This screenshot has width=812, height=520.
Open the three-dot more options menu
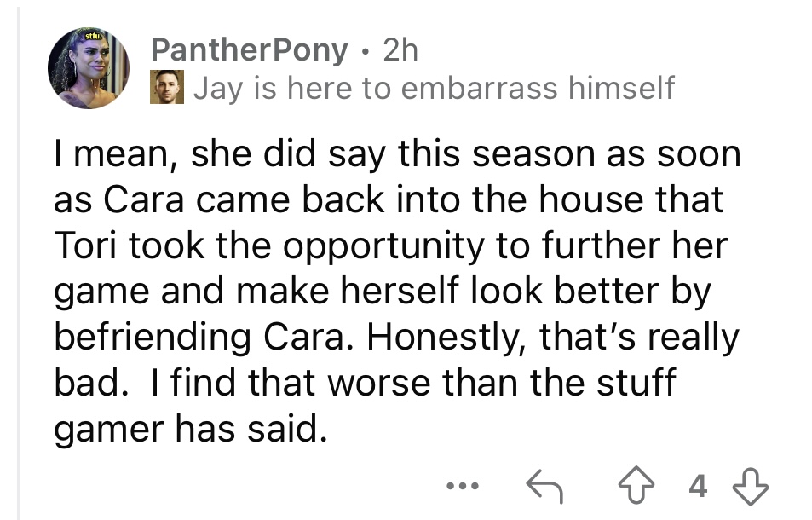tap(463, 487)
